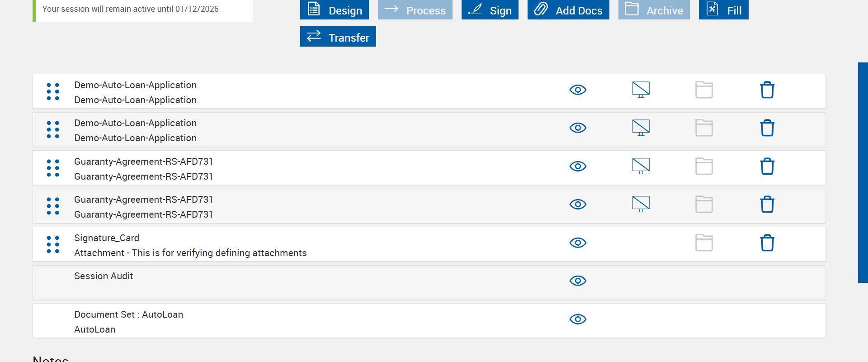Delete the first Guaranty-Agreement-RS-AFD731 document

click(x=767, y=167)
